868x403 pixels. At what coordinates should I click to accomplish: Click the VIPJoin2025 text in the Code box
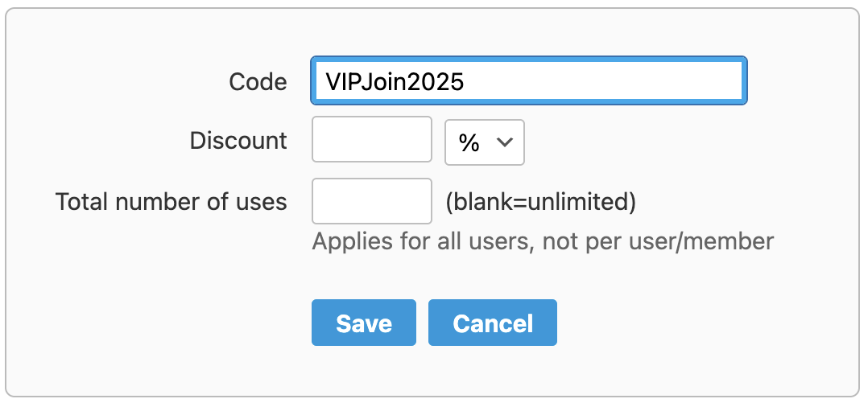[395, 81]
